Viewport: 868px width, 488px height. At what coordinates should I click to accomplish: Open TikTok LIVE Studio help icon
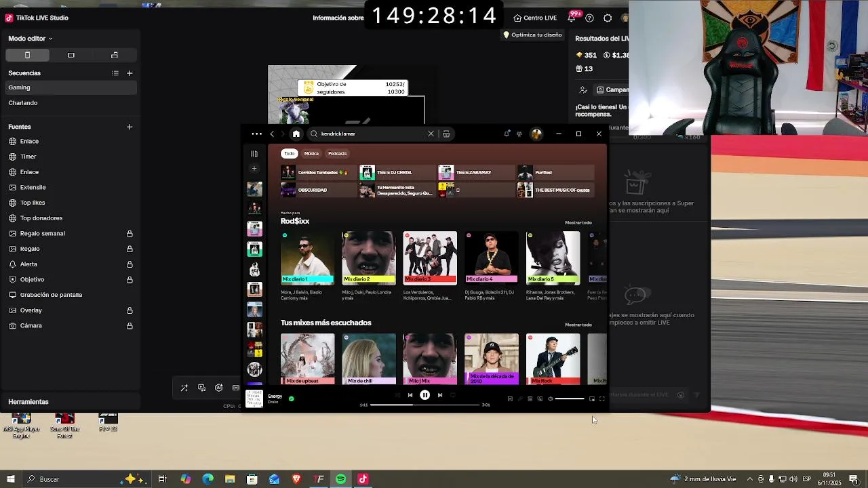click(589, 18)
